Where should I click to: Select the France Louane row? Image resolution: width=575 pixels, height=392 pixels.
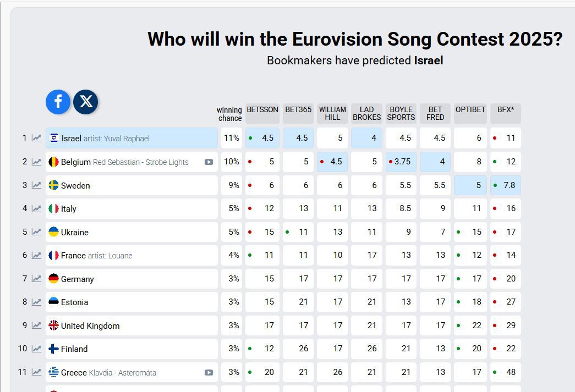(x=132, y=256)
